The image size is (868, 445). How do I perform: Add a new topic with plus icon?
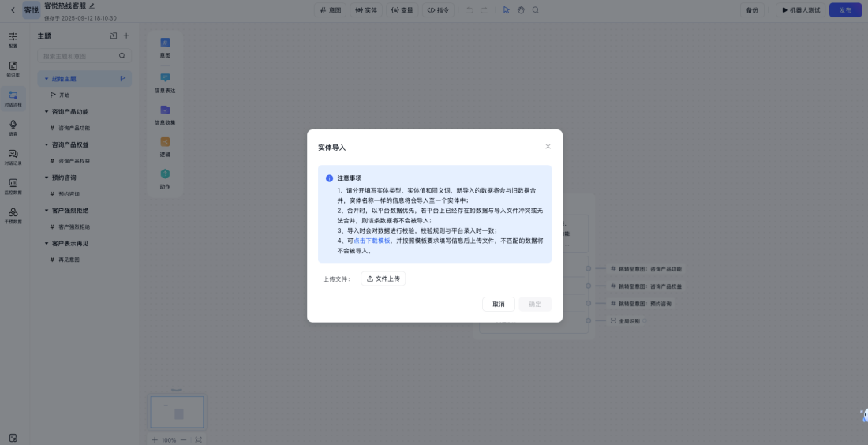coord(126,36)
